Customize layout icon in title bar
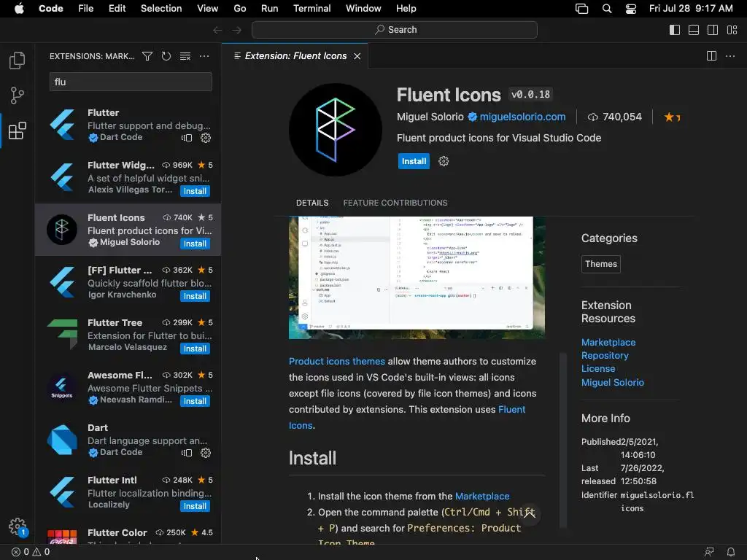The image size is (747, 560). [x=732, y=30]
